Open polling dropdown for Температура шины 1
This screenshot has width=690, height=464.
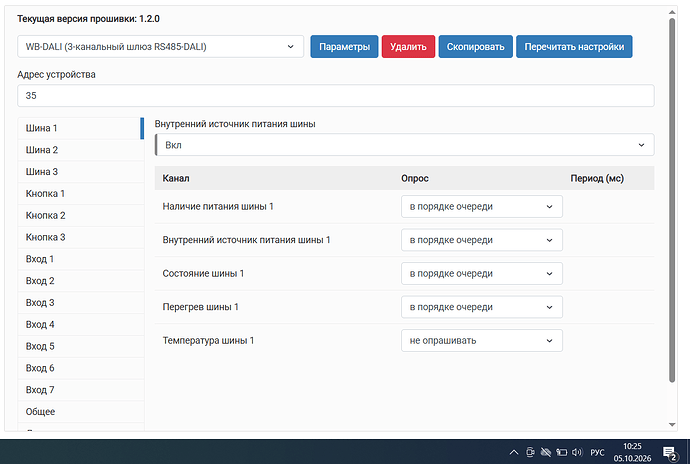pyautogui.click(x=482, y=340)
